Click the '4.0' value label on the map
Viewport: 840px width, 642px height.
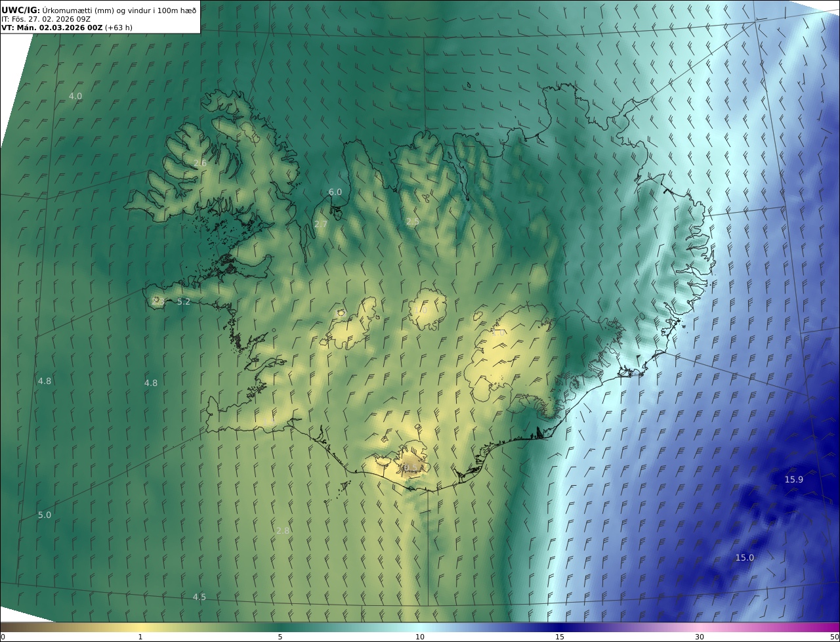pyautogui.click(x=75, y=96)
